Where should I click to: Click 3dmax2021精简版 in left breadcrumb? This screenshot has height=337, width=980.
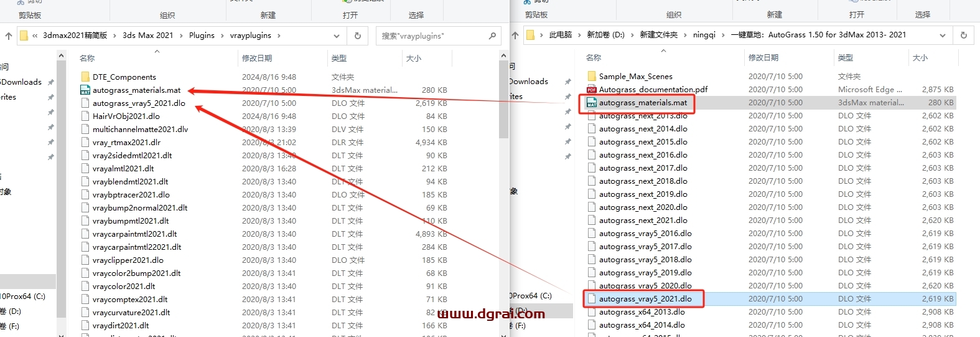pos(75,36)
